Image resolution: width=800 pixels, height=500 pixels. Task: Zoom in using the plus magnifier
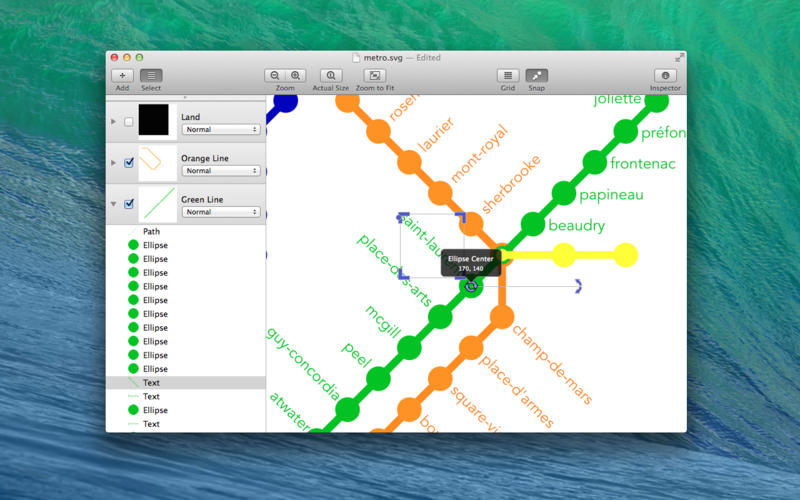tap(296, 75)
